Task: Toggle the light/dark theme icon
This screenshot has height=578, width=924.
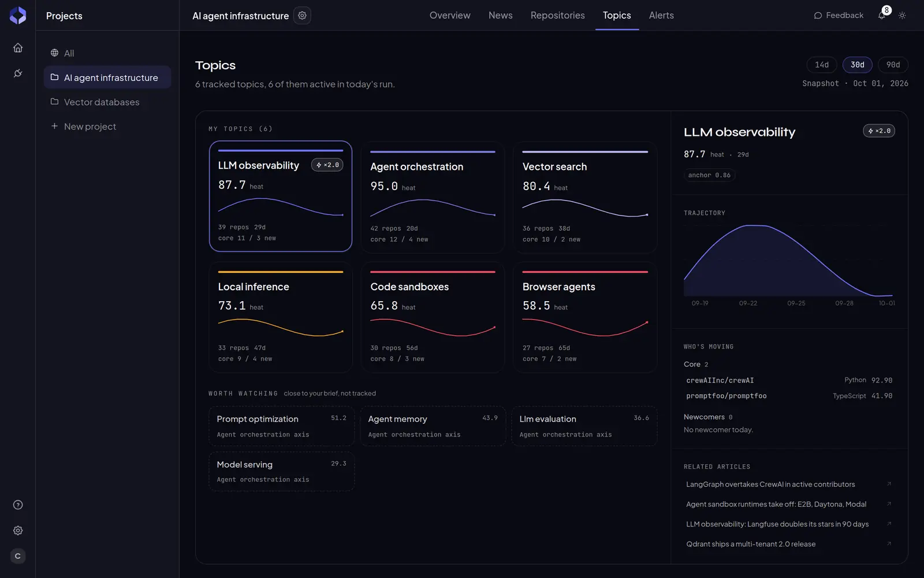Action: tap(902, 16)
